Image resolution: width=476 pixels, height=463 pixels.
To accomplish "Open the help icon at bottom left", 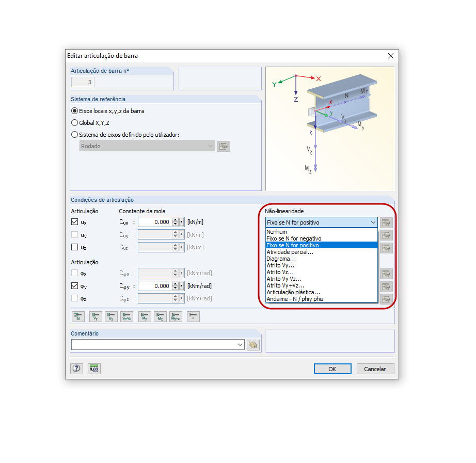I will (x=76, y=369).
